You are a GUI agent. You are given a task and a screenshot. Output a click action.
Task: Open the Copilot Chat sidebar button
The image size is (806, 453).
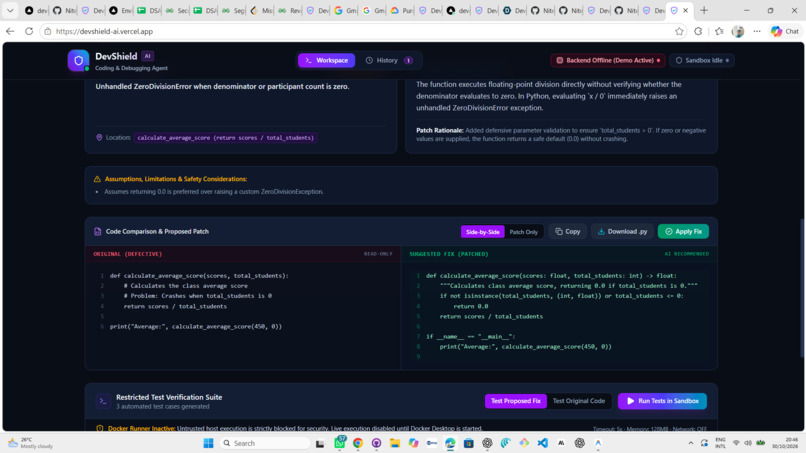click(785, 31)
